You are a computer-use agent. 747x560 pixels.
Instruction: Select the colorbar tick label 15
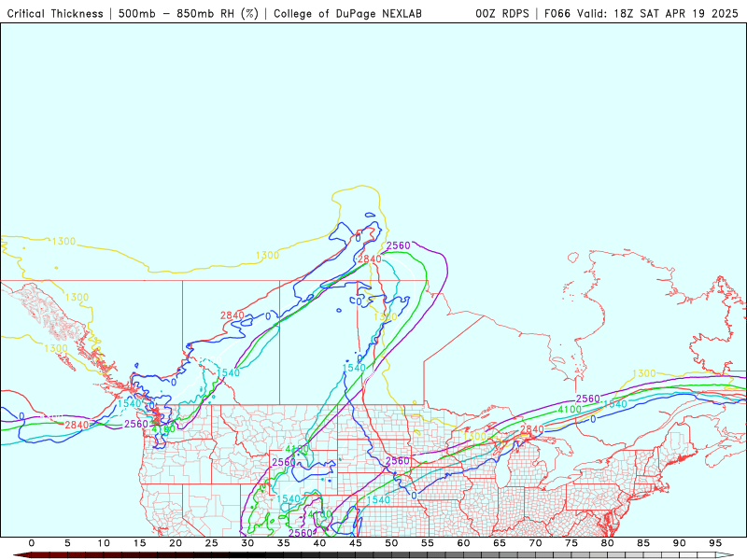(139, 543)
